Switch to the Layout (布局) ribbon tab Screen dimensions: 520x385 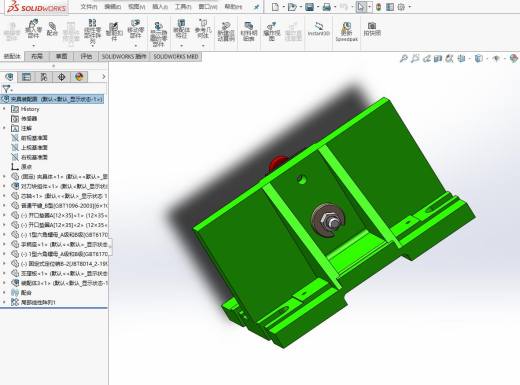pyautogui.click(x=37, y=56)
